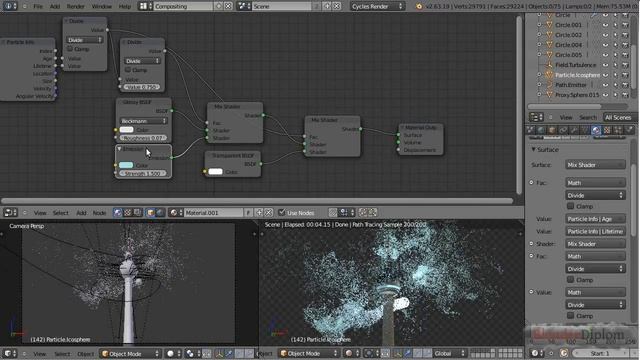The width and height of the screenshot is (640, 360).
Task: Open Beckmann distribution dropdown on Glossy node
Action: 143,121
